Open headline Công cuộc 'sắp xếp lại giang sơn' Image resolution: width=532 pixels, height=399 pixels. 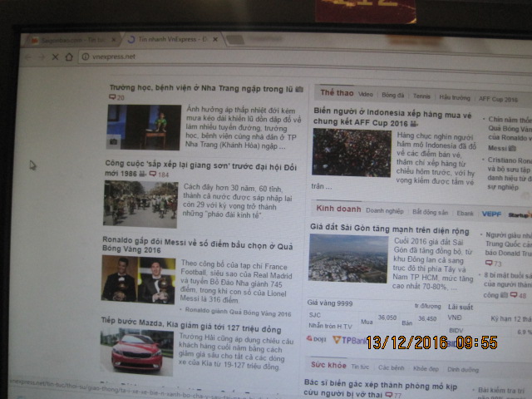point(200,170)
